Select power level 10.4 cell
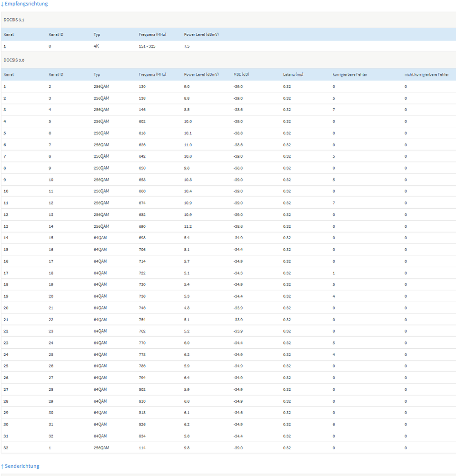Screen dimensions: 456x476 [x=188, y=191]
